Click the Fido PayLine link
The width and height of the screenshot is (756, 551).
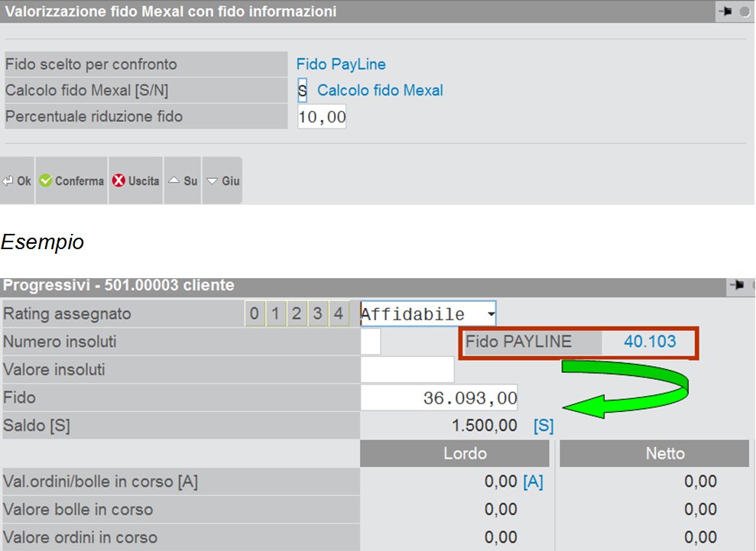(x=341, y=65)
